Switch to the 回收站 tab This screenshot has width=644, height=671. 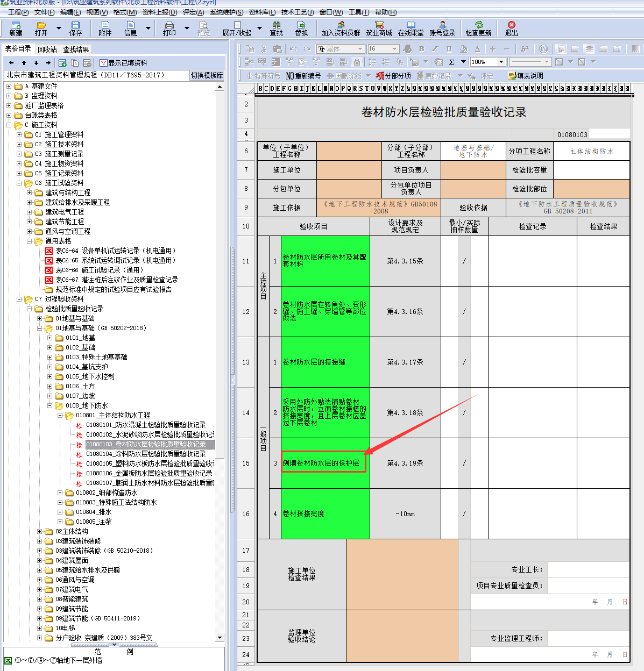tap(47, 49)
